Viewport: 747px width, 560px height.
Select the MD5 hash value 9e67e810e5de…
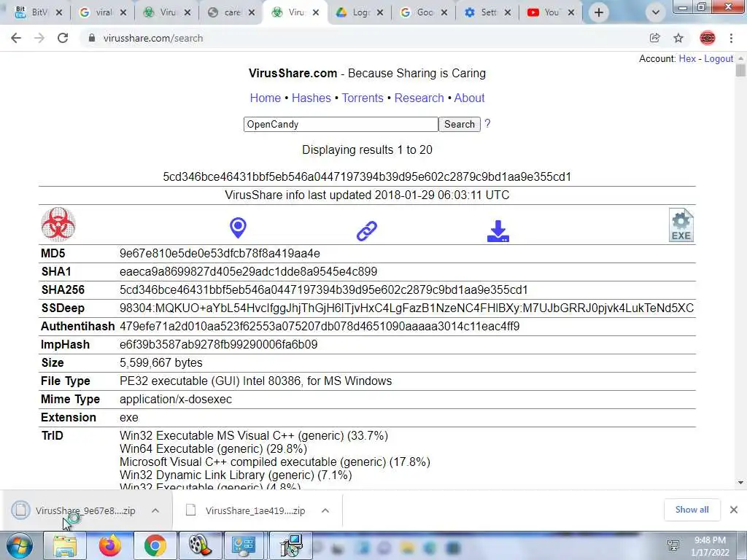click(x=220, y=253)
